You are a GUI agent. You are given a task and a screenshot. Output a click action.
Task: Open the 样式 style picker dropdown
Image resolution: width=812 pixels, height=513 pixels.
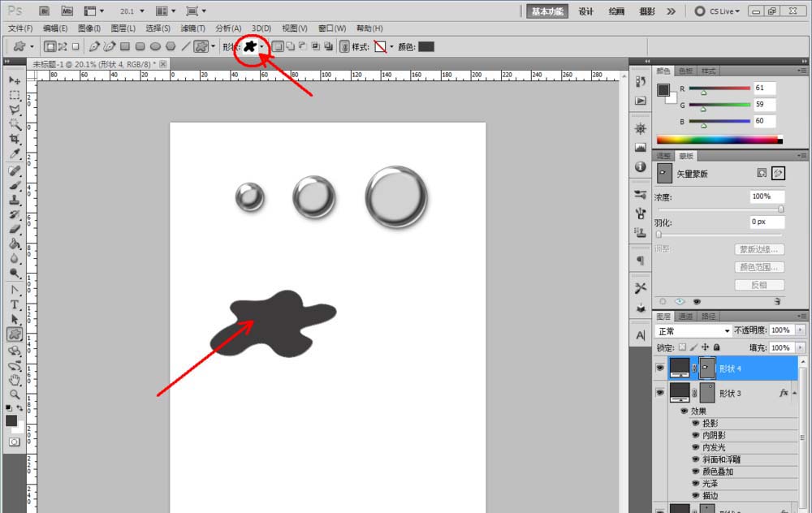(x=391, y=46)
